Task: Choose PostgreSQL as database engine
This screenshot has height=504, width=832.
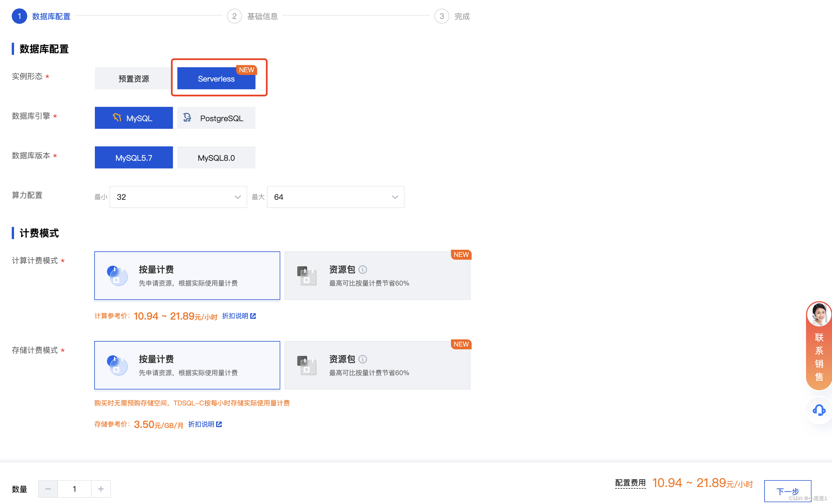Action: (216, 118)
